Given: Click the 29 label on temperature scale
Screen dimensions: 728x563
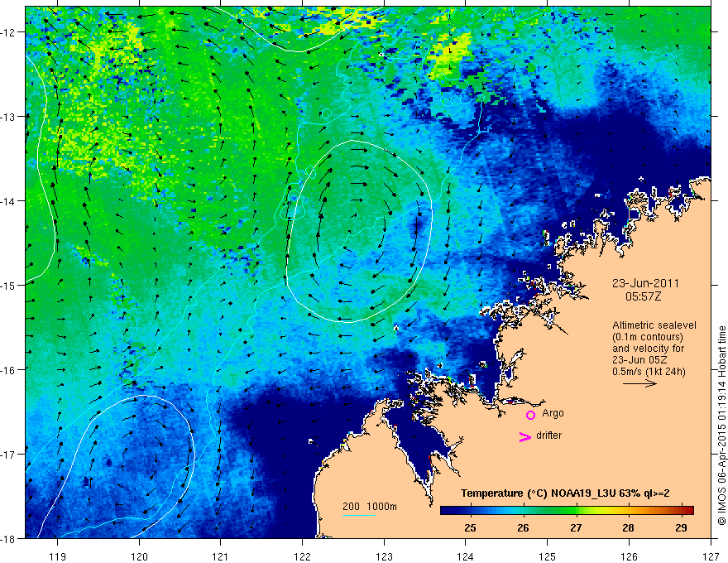Looking at the screenshot, I should [681, 528].
